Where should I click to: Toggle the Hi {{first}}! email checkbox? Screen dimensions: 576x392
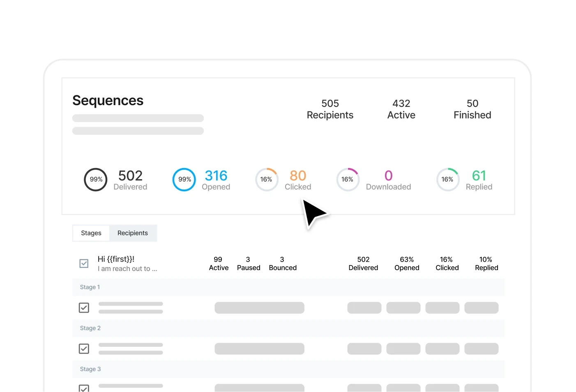84,263
